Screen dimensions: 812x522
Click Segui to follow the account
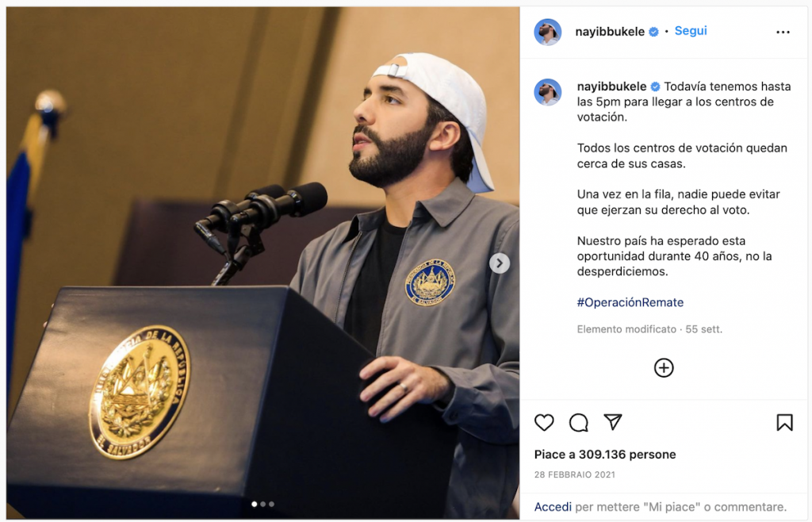(x=691, y=31)
